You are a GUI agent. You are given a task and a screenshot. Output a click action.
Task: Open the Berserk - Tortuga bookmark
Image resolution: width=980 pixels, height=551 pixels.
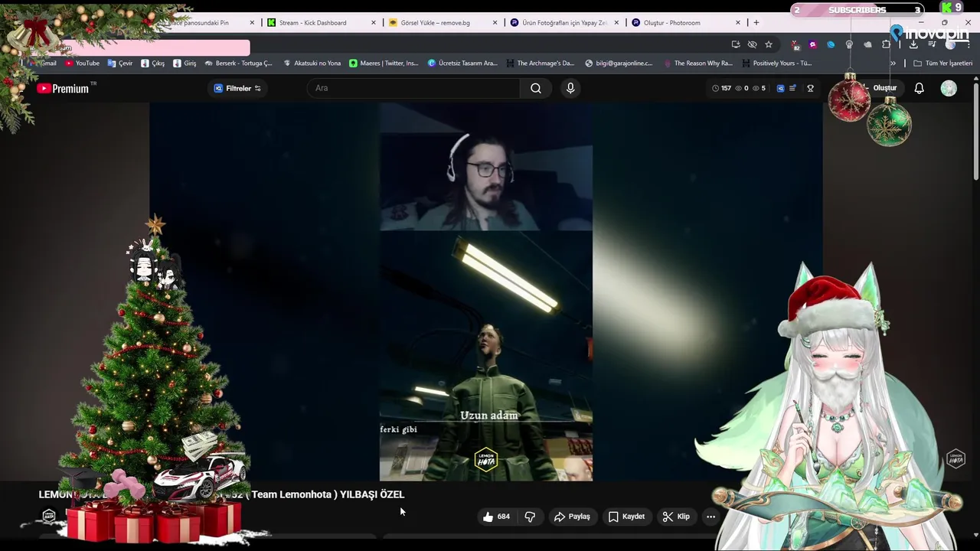[238, 64]
